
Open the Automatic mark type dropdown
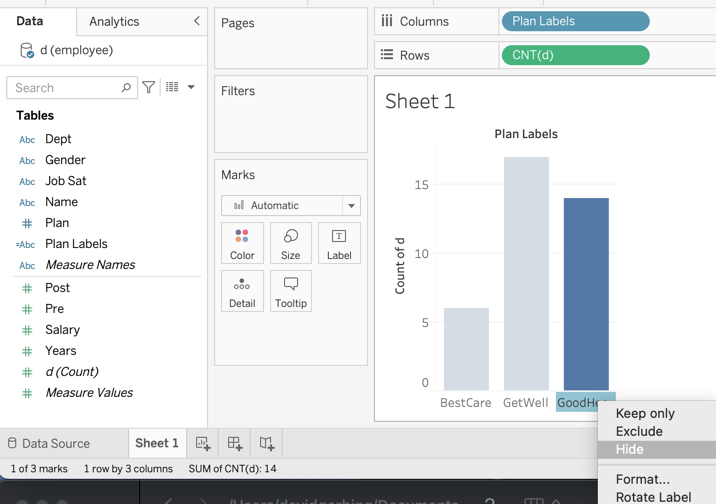[x=290, y=205]
